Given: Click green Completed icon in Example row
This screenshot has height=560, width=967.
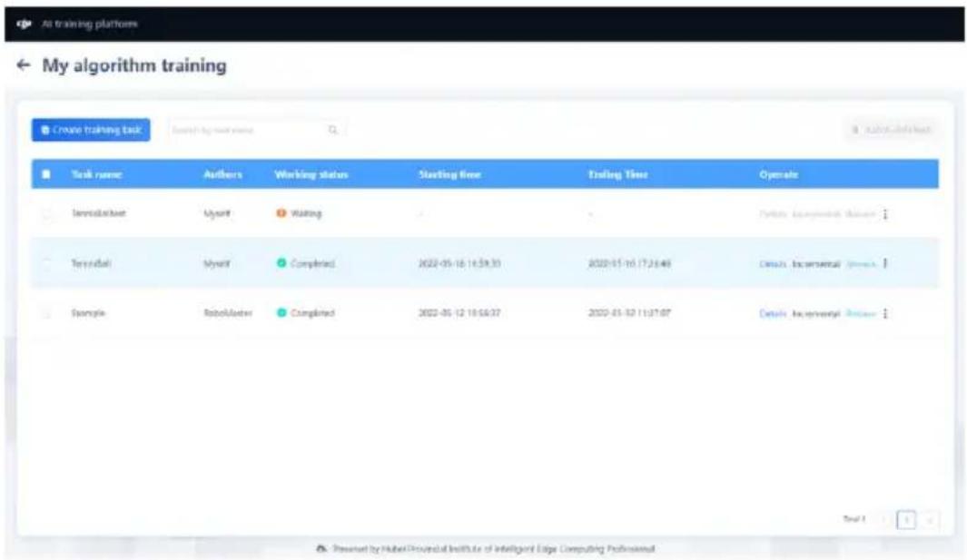Looking at the screenshot, I should [281, 313].
